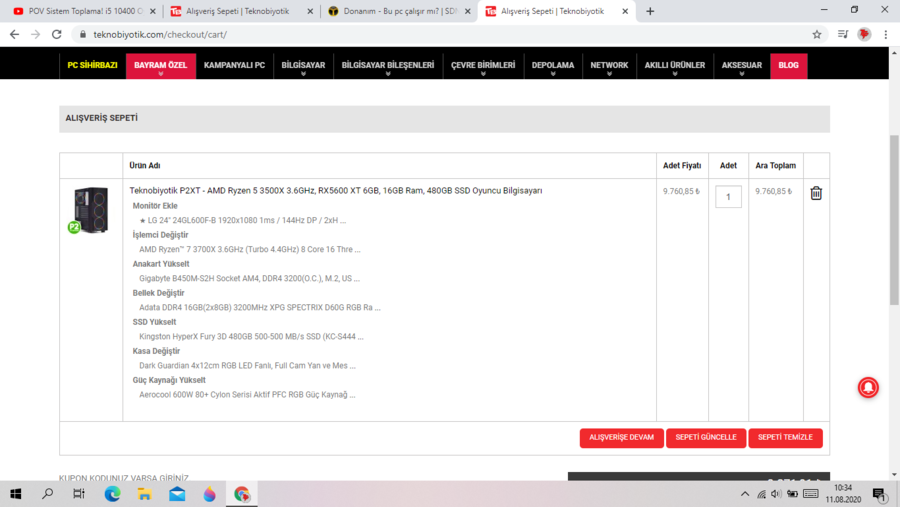Click the red notification bell icon

click(868, 388)
